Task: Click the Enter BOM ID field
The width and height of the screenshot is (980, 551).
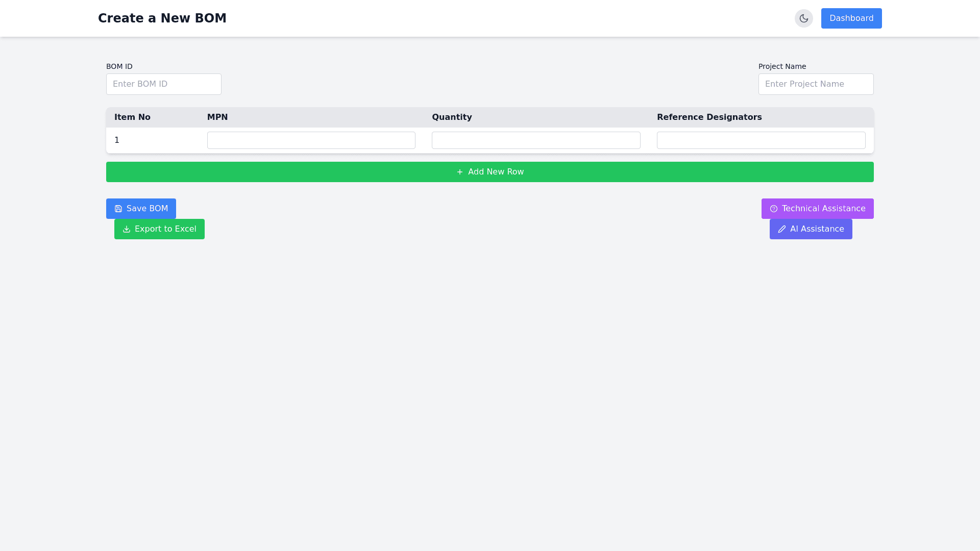Action: [163, 84]
